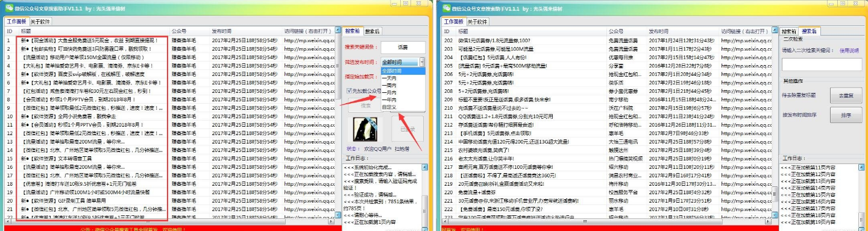Switch to 关于软件 tab in left window
Screen dimensions: 868x231
pos(40,21)
